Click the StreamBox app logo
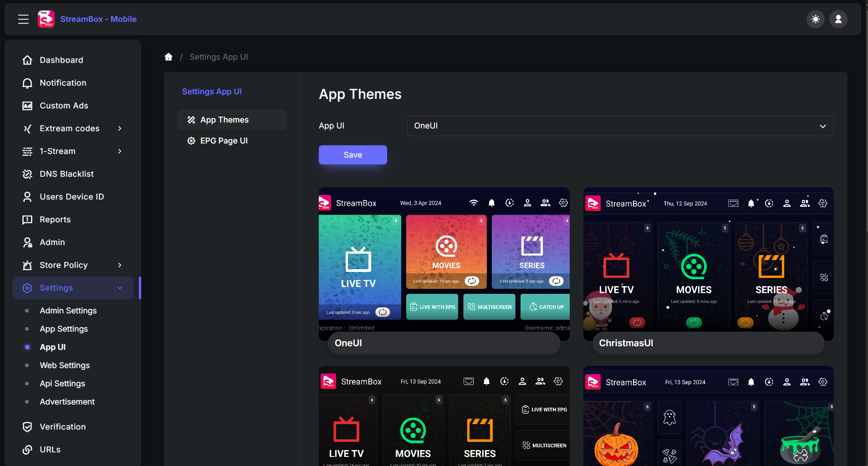This screenshot has height=466, width=868. click(46, 19)
